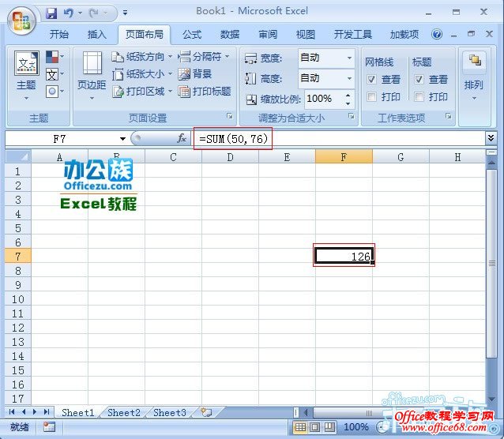Click the Name Box showing F7

61,139
